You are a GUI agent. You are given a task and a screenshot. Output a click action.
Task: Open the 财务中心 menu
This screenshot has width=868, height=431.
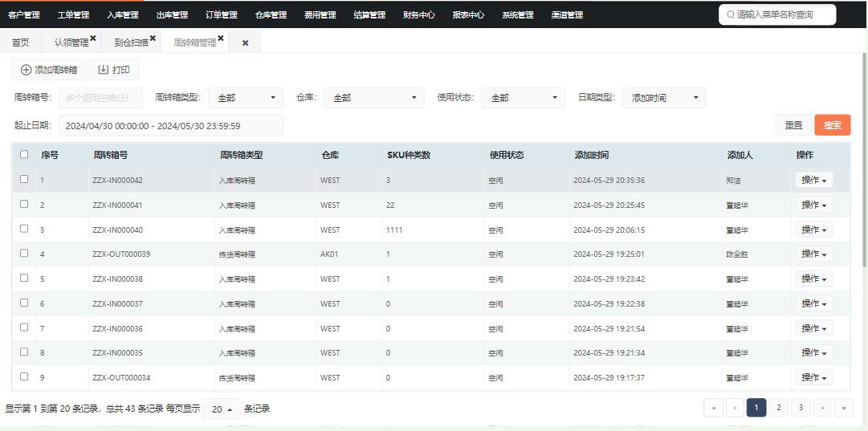tap(419, 15)
